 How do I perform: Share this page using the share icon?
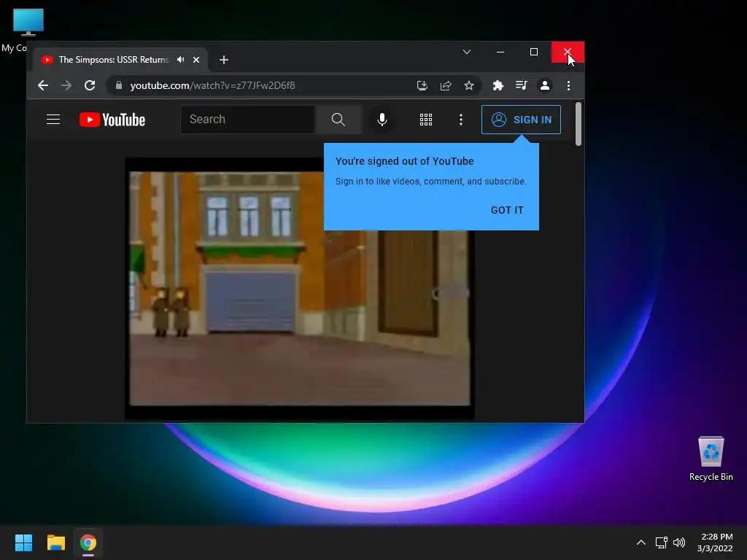tap(446, 86)
